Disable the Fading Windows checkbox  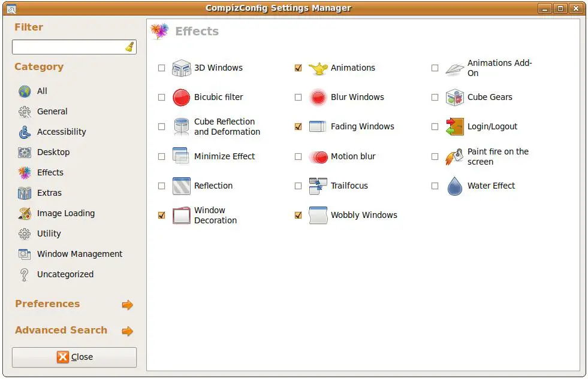(298, 126)
